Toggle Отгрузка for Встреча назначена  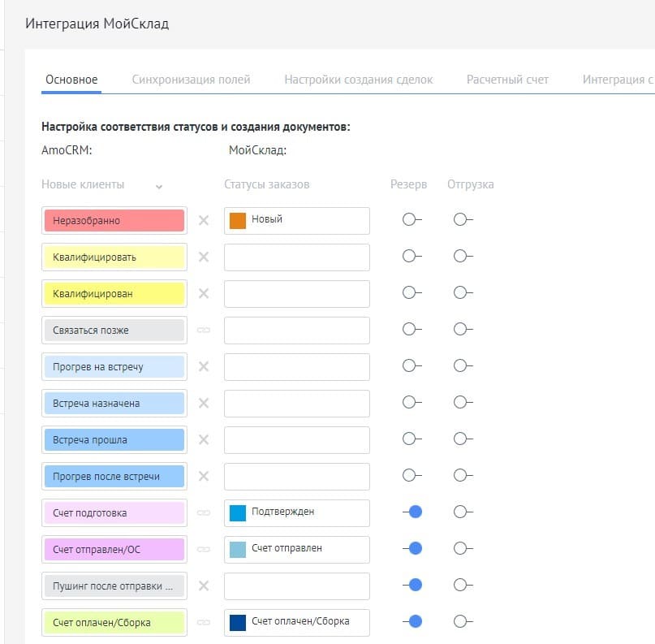[x=463, y=402]
